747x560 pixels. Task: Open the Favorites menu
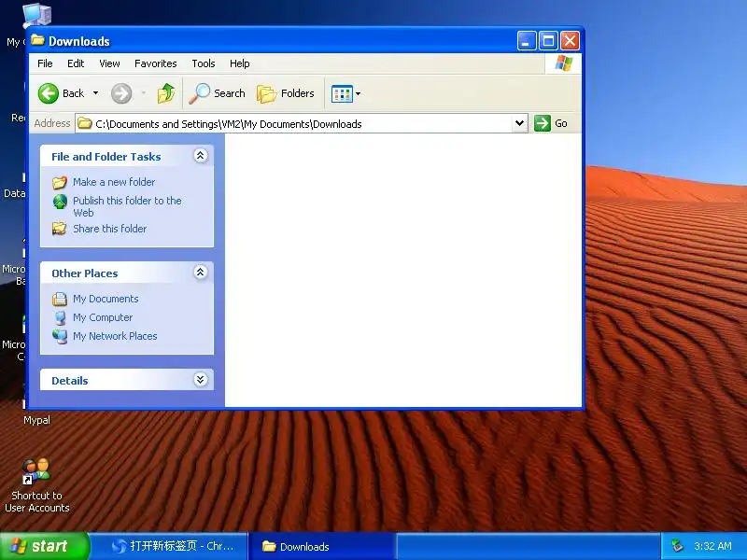coord(155,63)
